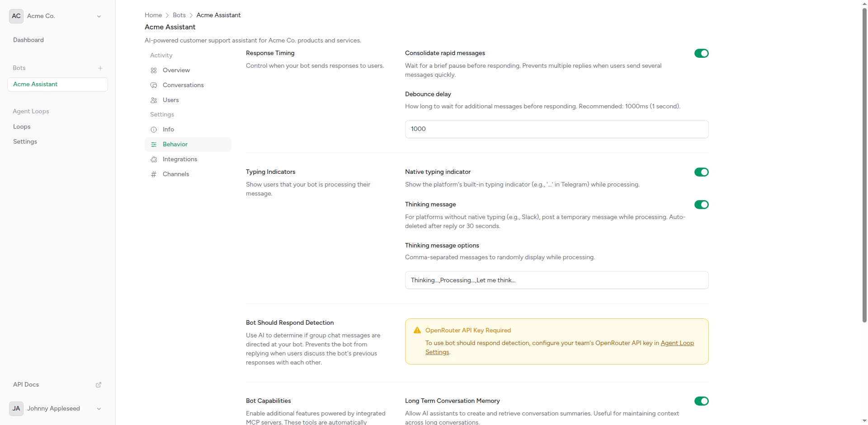Go to Settings under Agent Loops
The width and height of the screenshot is (868, 425).
coord(25,141)
